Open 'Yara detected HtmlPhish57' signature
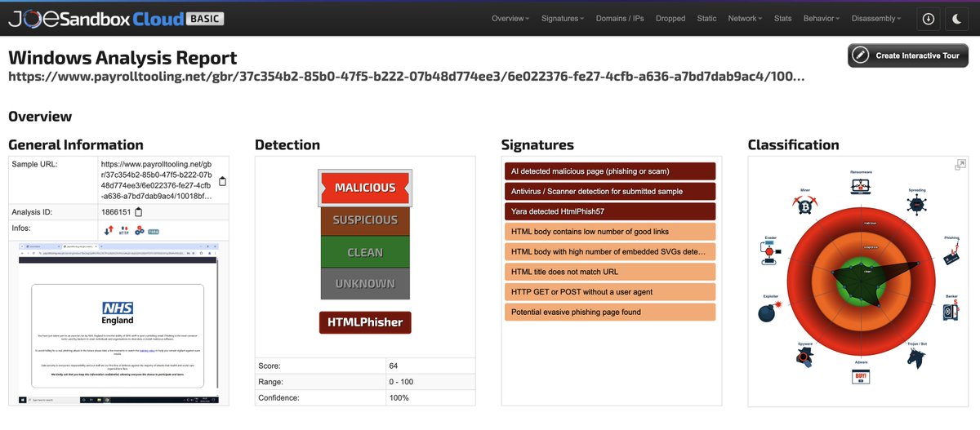This screenshot has height=430, width=980. pyautogui.click(x=610, y=211)
